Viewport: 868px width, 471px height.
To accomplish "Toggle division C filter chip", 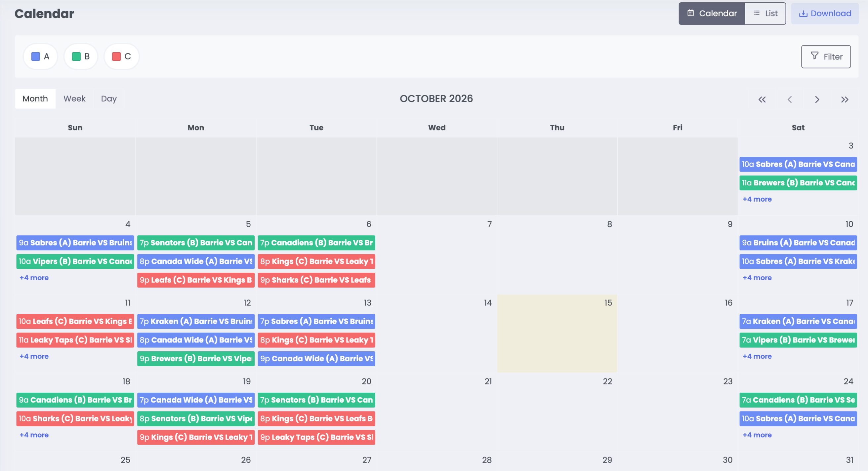I will coord(121,56).
